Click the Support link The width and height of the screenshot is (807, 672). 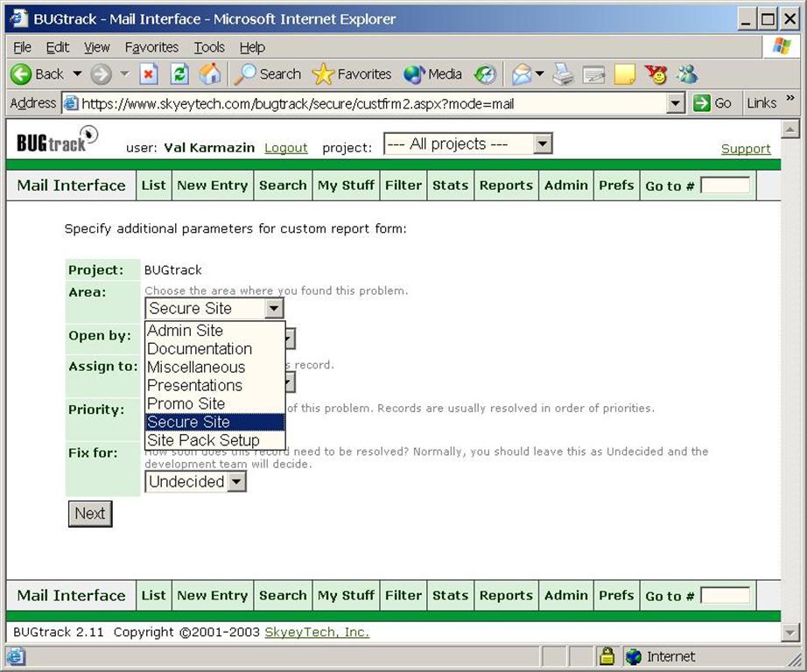[x=746, y=149]
